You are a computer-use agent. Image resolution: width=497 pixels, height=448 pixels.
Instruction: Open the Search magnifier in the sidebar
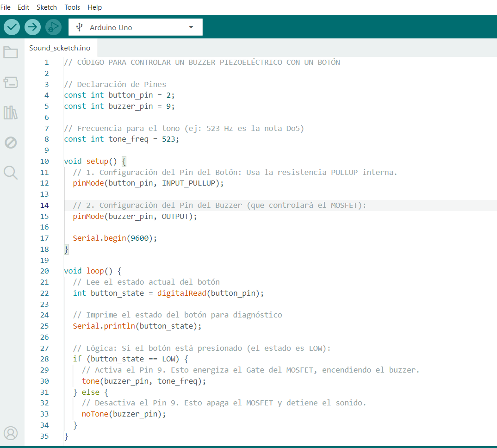tap(11, 173)
